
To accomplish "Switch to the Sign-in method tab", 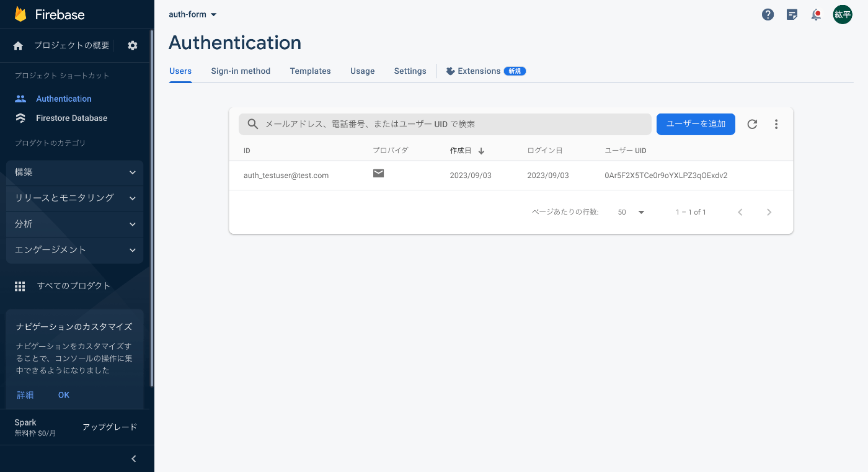I will click(241, 71).
